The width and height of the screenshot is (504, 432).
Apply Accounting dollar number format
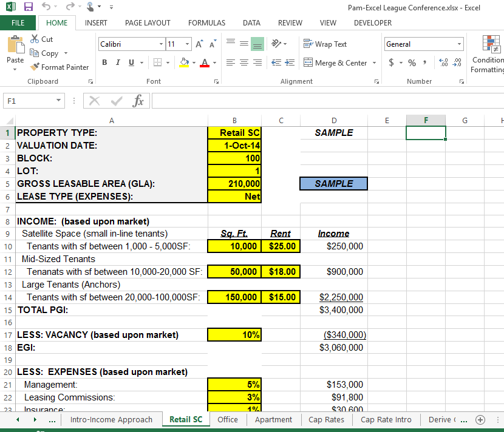pos(391,62)
